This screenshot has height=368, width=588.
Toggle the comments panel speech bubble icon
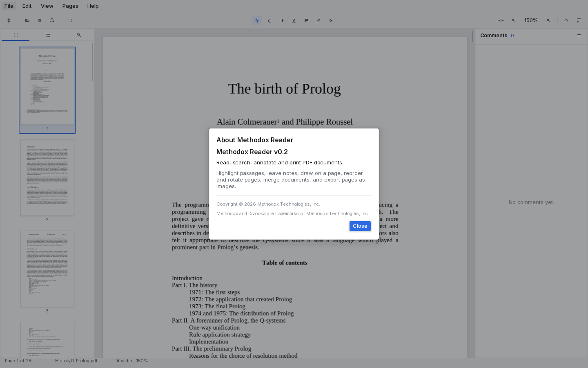click(579, 20)
